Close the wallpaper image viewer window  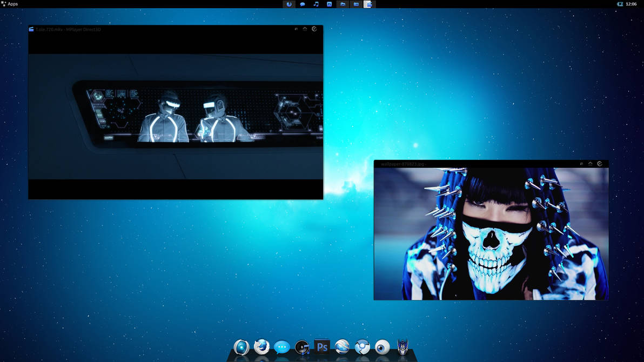coord(600,164)
